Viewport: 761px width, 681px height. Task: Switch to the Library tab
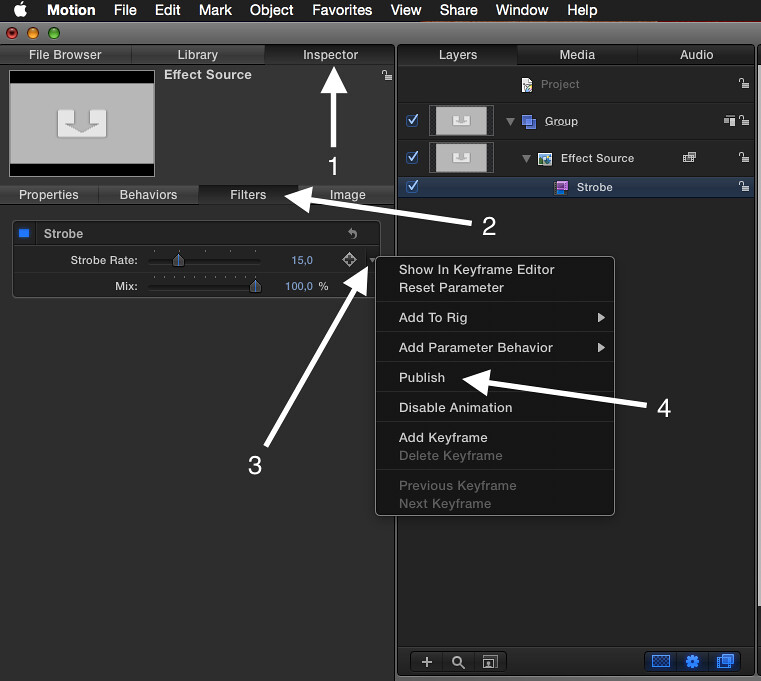(x=198, y=55)
